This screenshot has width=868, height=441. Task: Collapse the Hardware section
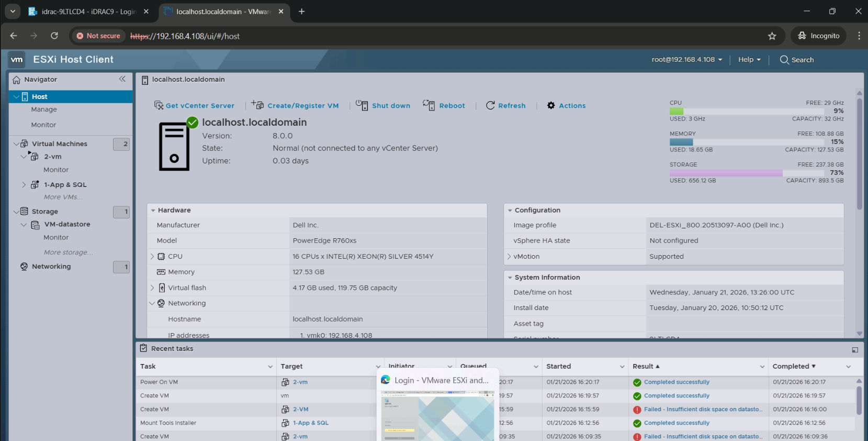pos(153,211)
